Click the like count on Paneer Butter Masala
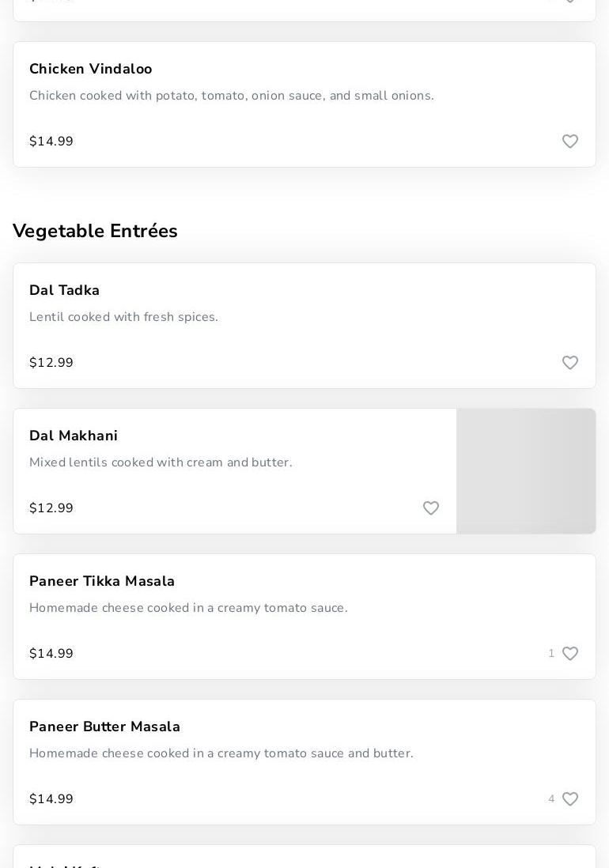 [551, 799]
